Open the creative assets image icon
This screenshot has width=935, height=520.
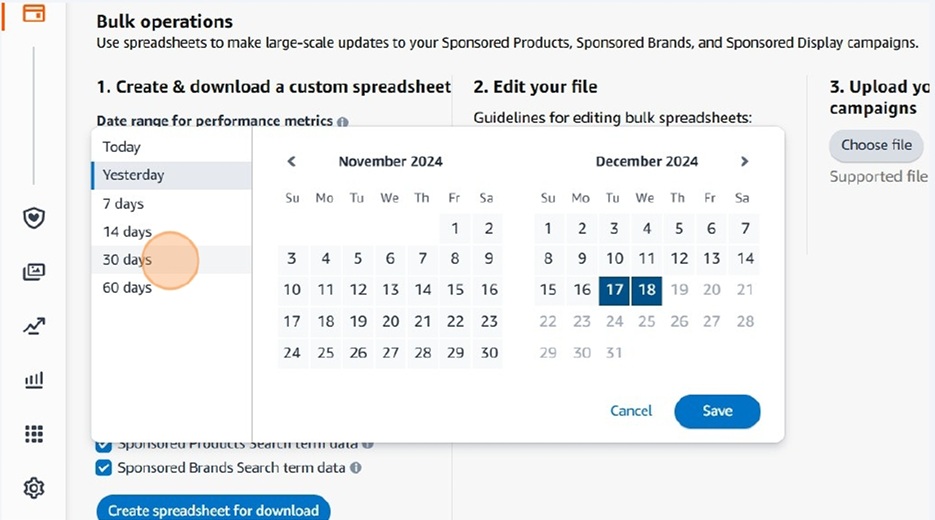click(34, 272)
